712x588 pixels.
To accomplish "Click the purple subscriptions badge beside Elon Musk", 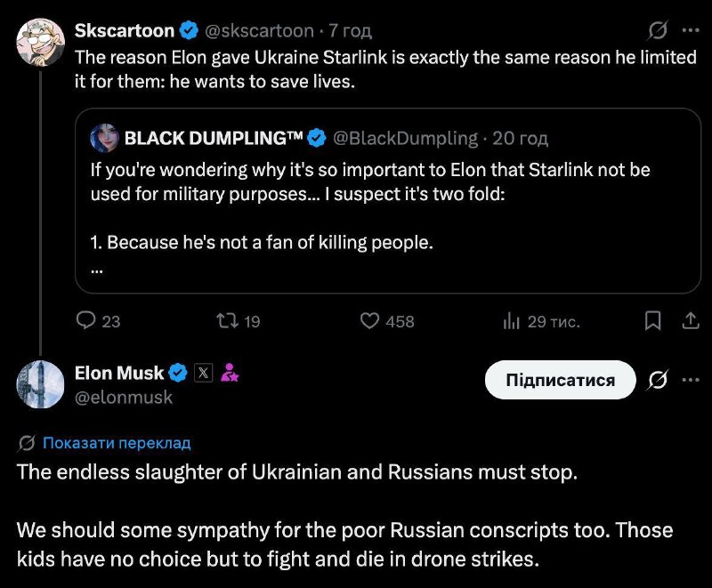I will point(230,373).
